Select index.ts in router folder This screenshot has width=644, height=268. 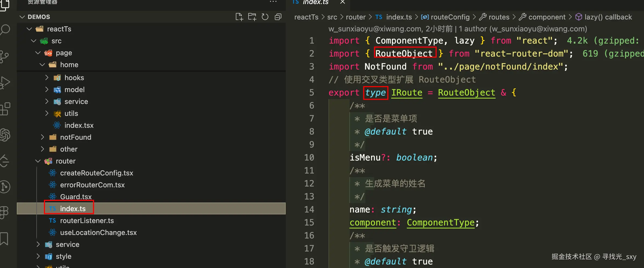click(x=73, y=209)
